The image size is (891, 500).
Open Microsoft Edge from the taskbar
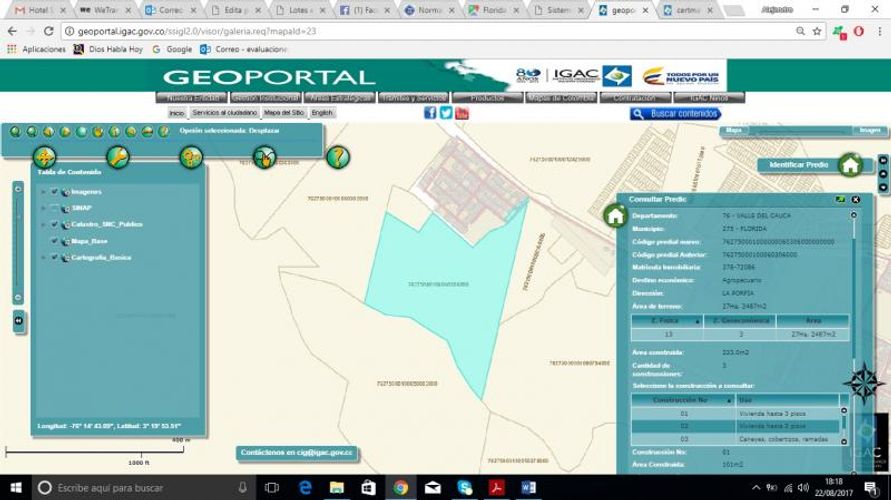point(306,488)
